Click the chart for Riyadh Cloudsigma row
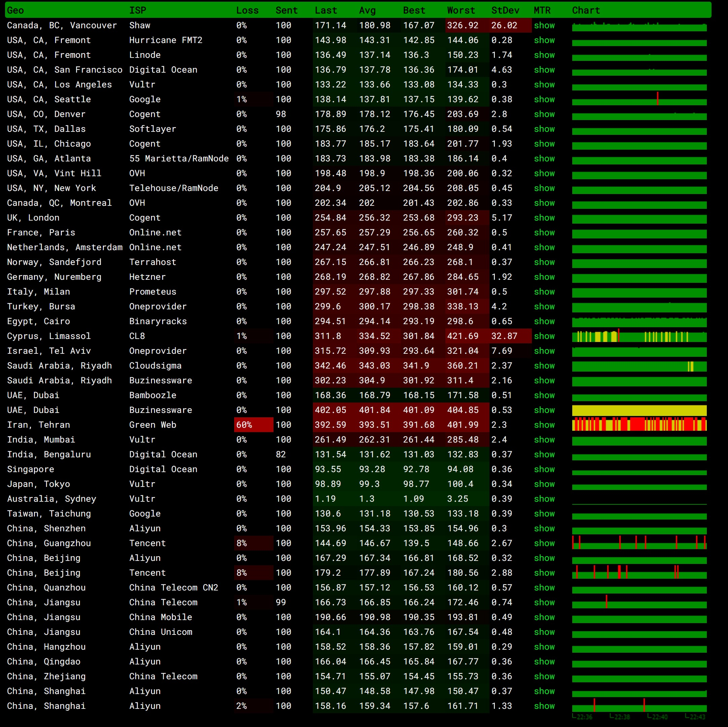 [639, 366]
